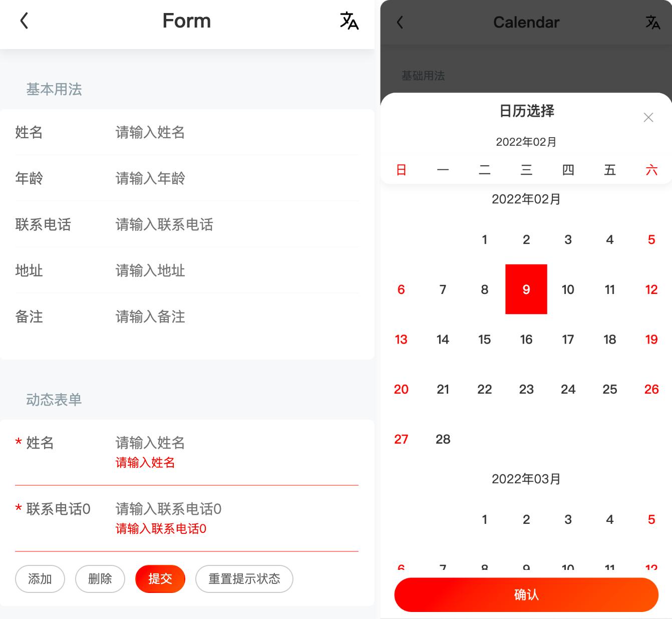Viewport: 672px width, 619px height.
Task: Select February 2 in the calendar
Action: tap(526, 239)
